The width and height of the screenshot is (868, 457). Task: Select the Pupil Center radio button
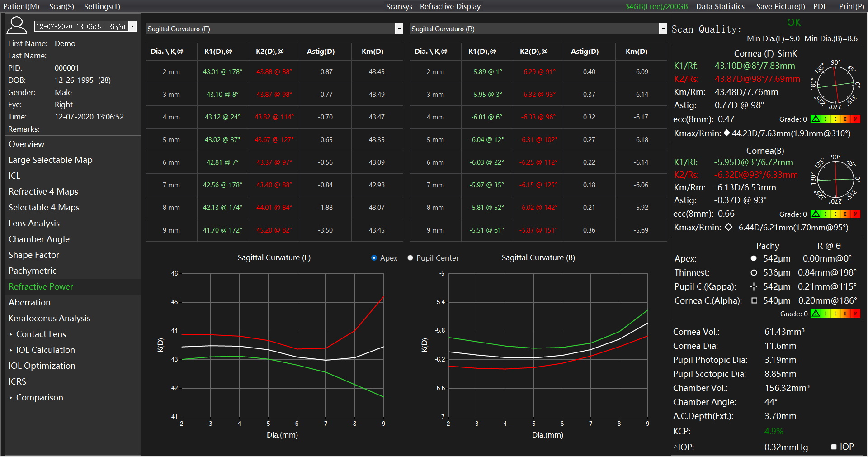point(410,258)
